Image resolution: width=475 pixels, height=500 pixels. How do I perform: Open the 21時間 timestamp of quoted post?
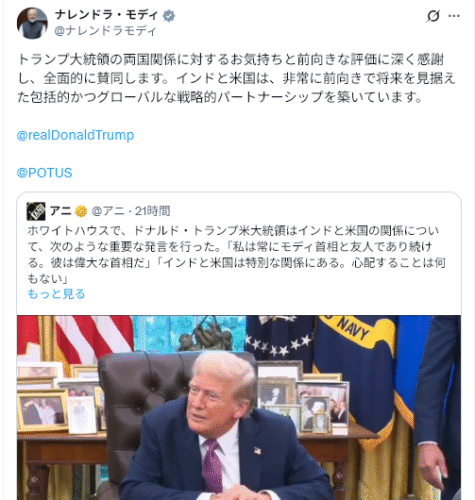(152, 211)
